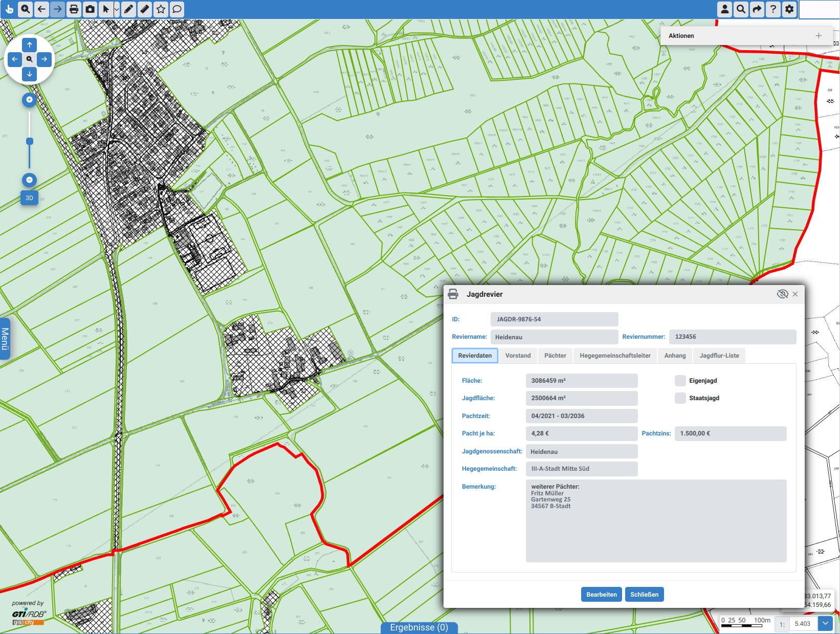This screenshot has height=634, width=840.
Task: Open the share arrow in the top bar
Action: click(x=757, y=9)
